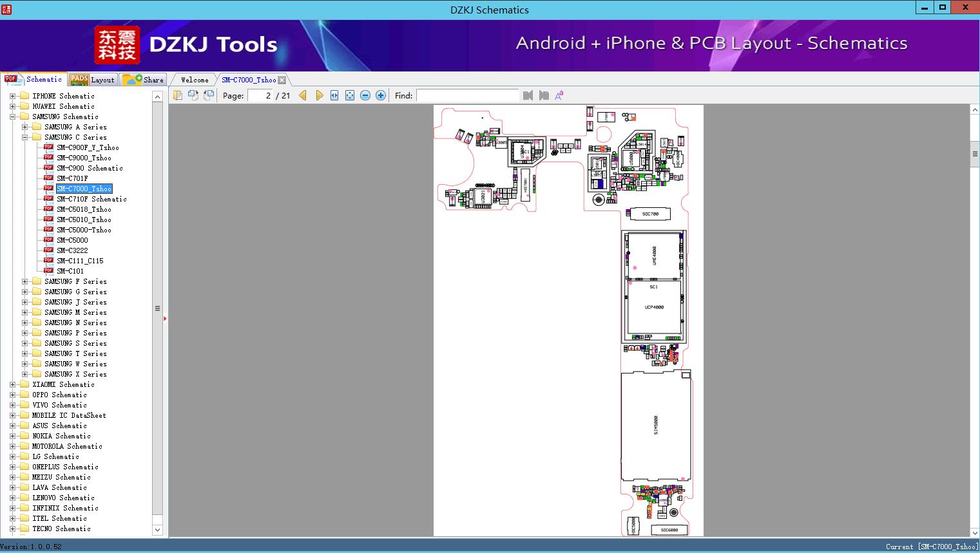
Task: Switch to the PADS Layout tab
Action: click(x=92, y=80)
